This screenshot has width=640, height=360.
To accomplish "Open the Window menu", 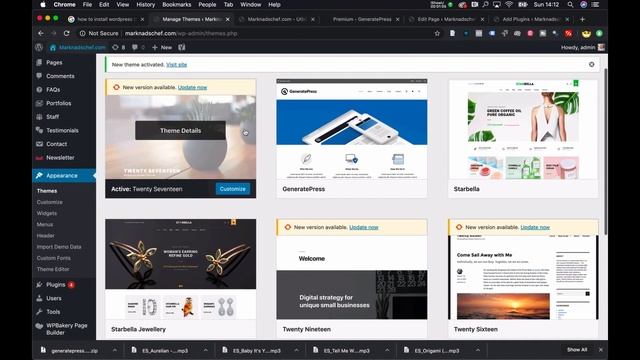I will pos(251,5).
